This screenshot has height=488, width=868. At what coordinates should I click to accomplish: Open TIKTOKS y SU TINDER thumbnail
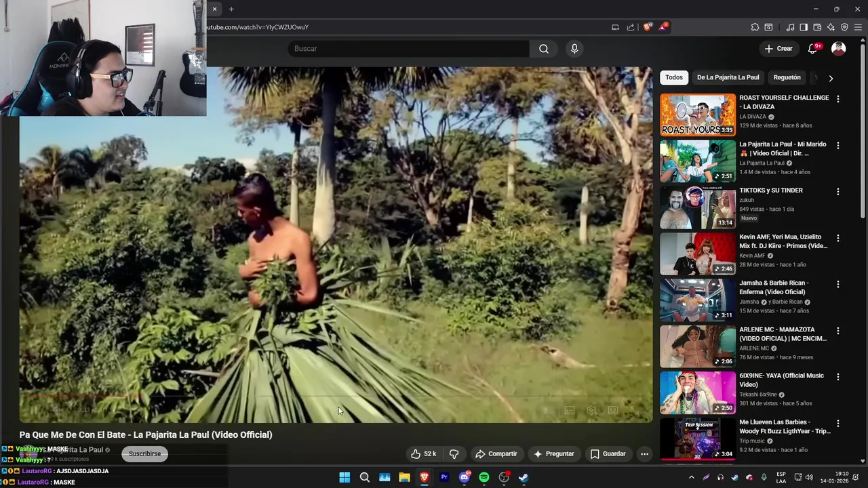coord(698,207)
